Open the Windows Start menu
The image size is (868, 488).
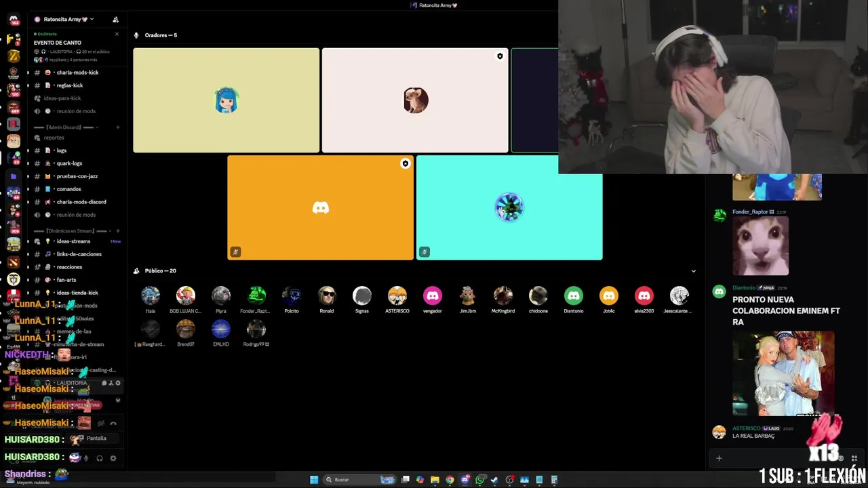tap(314, 480)
